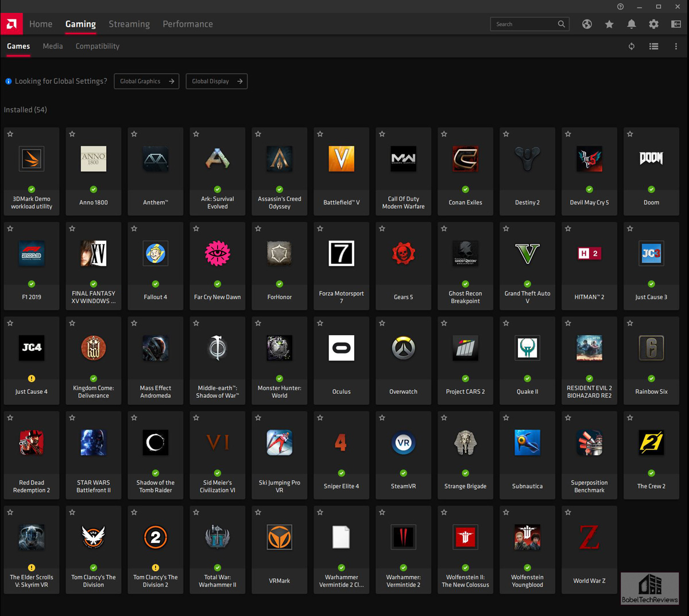Select the "Strange Brigade" title text
This screenshot has width=689, height=616.
coord(465,486)
